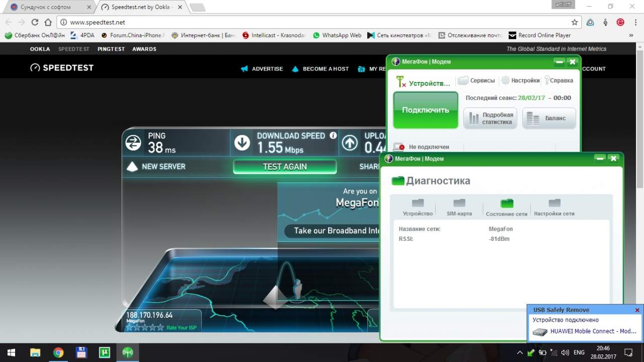This screenshot has width=644, height=362.
Task: Show hidden system tray icons
Action: pyautogui.click(x=520, y=352)
